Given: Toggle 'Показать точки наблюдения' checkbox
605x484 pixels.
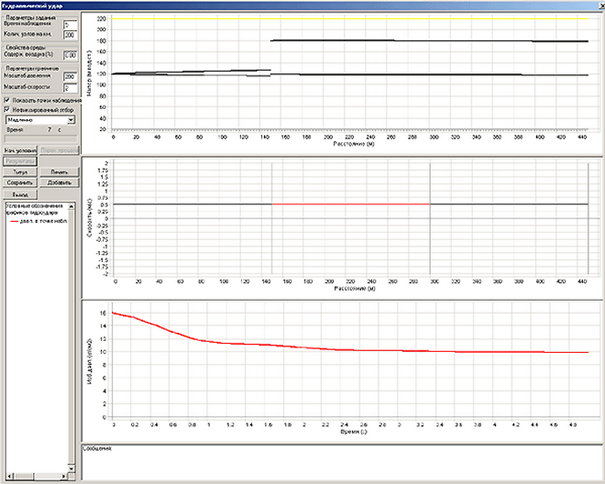Looking at the screenshot, I should (8, 100).
